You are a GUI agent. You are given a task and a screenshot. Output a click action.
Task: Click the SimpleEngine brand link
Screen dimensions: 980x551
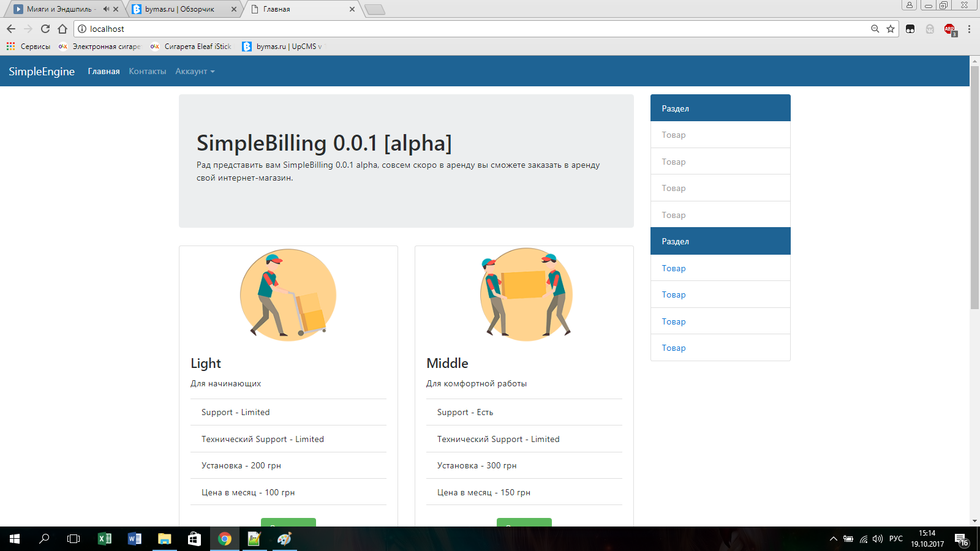click(42, 72)
